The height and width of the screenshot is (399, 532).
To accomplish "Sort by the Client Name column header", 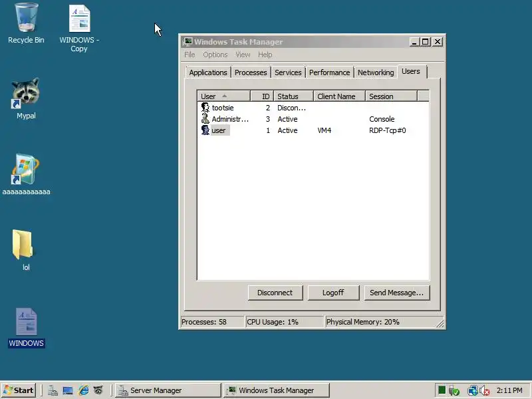I will tap(339, 96).
